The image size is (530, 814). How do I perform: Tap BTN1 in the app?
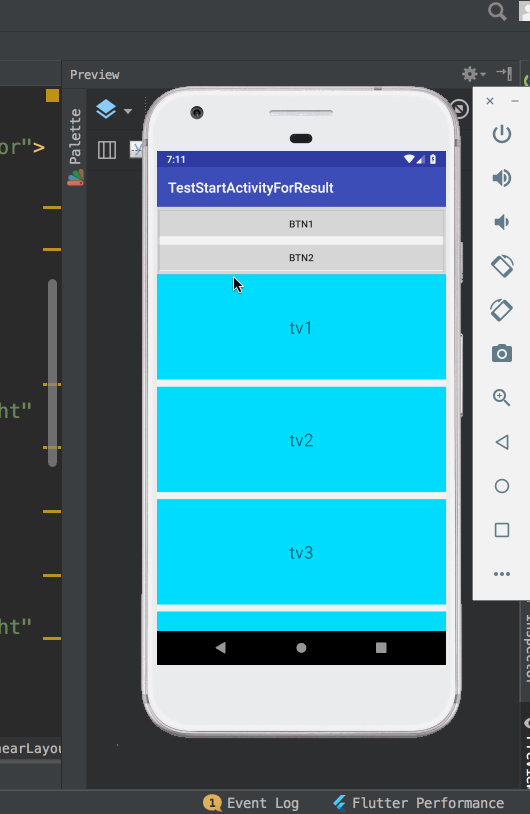[x=301, y=224]
